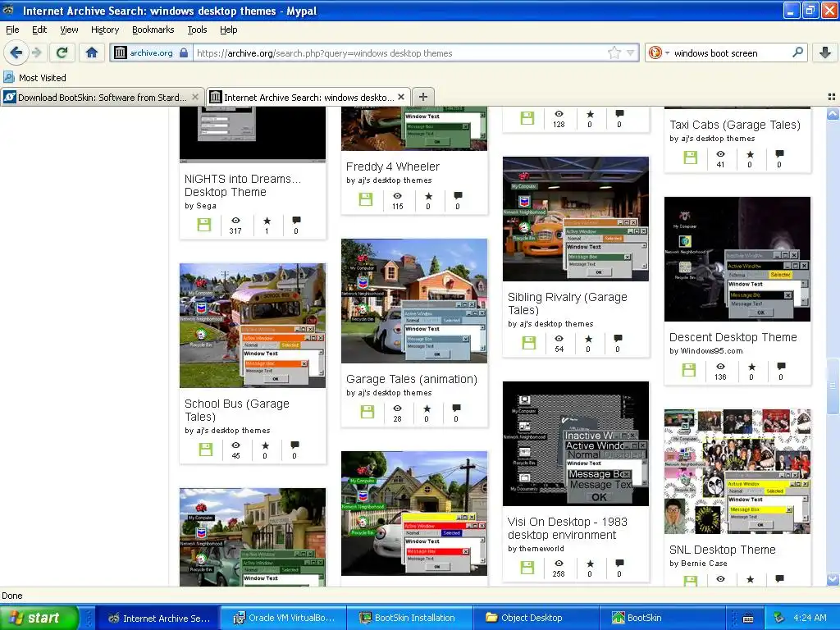Click the Descent space theme thumbnail

737,259
